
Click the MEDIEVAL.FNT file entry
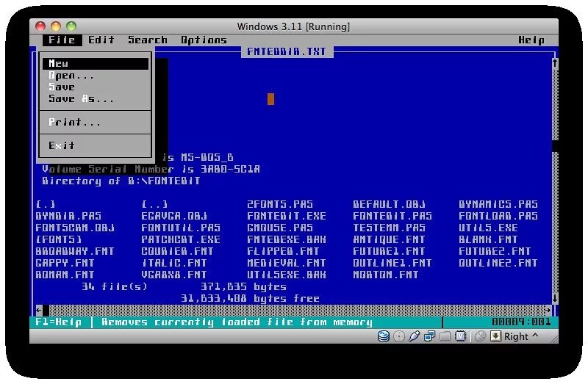click(x=287, y=263)
